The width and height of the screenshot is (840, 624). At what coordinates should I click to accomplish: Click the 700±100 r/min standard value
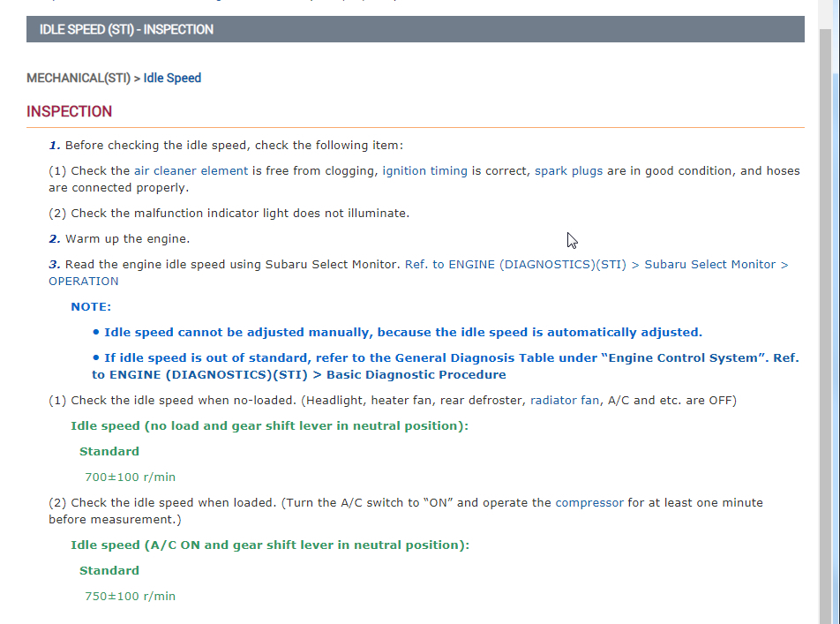(130, 477)
